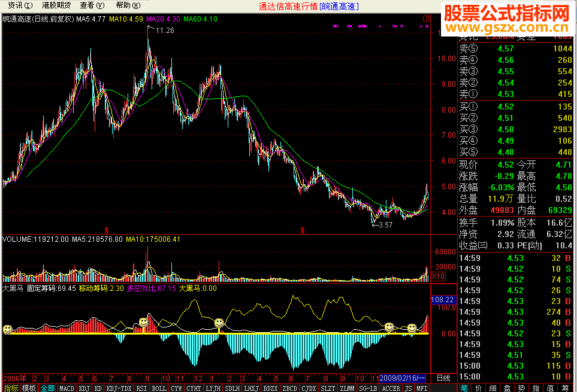Select the CYW indicator tab
The image size is (577, 392).
pyautogui.click(x=176, y=388)
